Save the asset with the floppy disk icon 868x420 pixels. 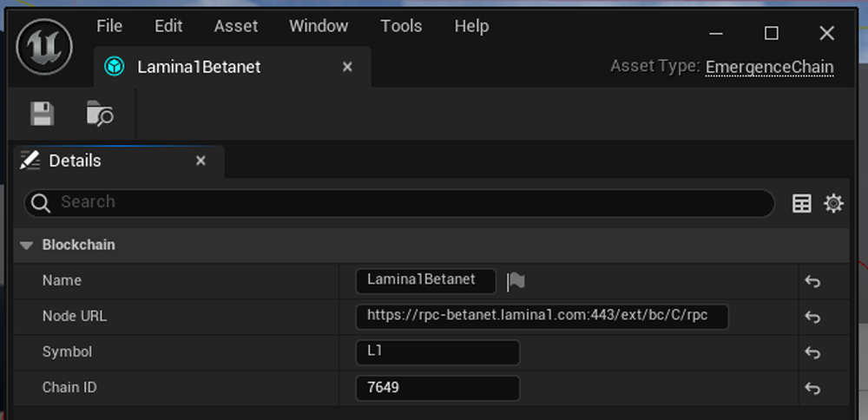pos(42,114)
